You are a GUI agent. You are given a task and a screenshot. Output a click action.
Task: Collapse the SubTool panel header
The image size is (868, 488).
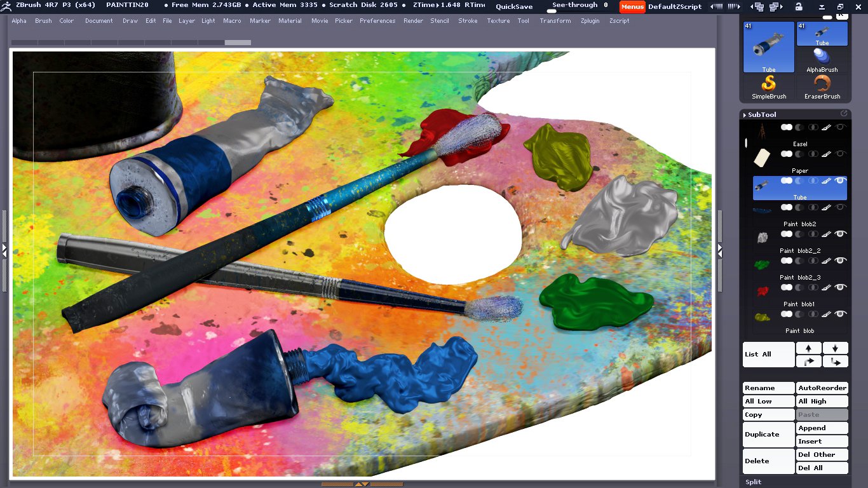pos(762,114)
